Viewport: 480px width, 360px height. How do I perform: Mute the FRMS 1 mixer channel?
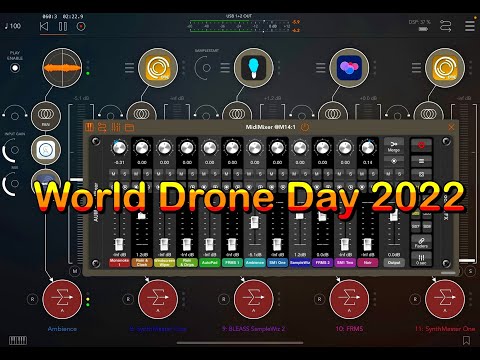click(227, 174)
